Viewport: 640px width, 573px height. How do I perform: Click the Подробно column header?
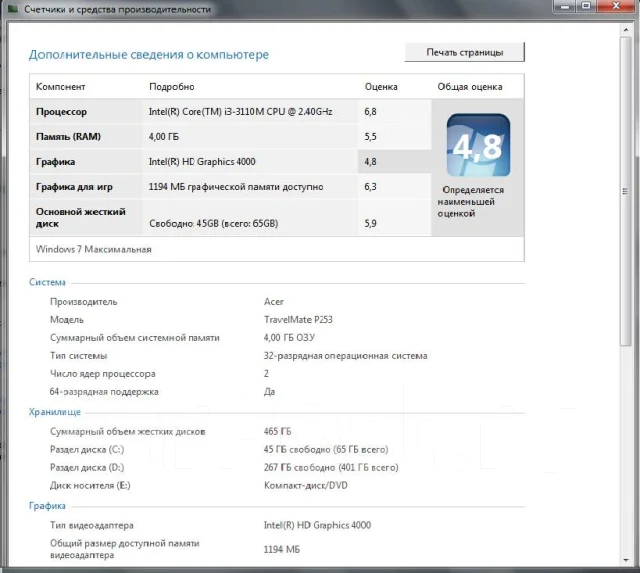(171, 87)
